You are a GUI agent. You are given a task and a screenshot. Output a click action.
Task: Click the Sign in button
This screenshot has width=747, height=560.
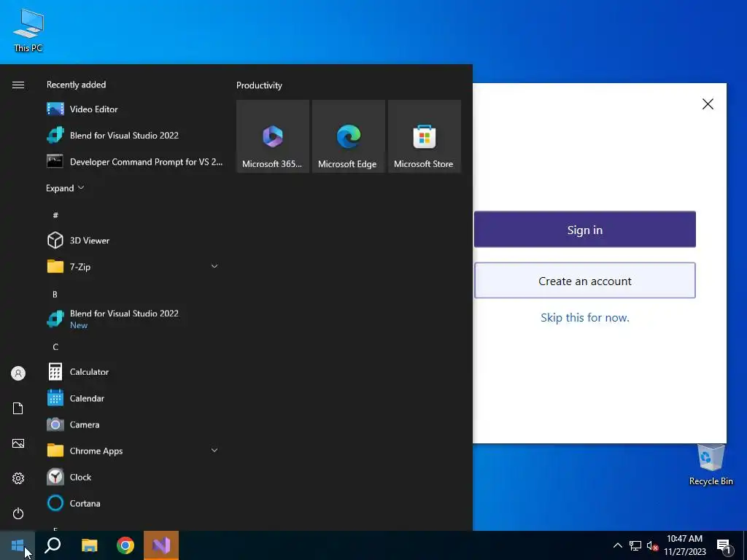click(584, 229)
